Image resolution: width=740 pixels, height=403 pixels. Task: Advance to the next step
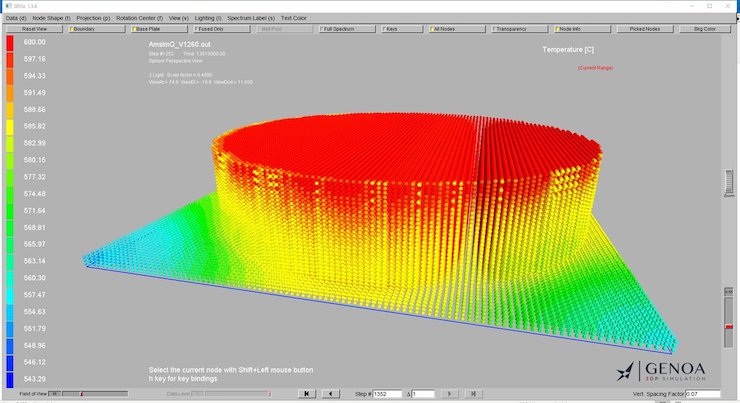coord(448,394)
